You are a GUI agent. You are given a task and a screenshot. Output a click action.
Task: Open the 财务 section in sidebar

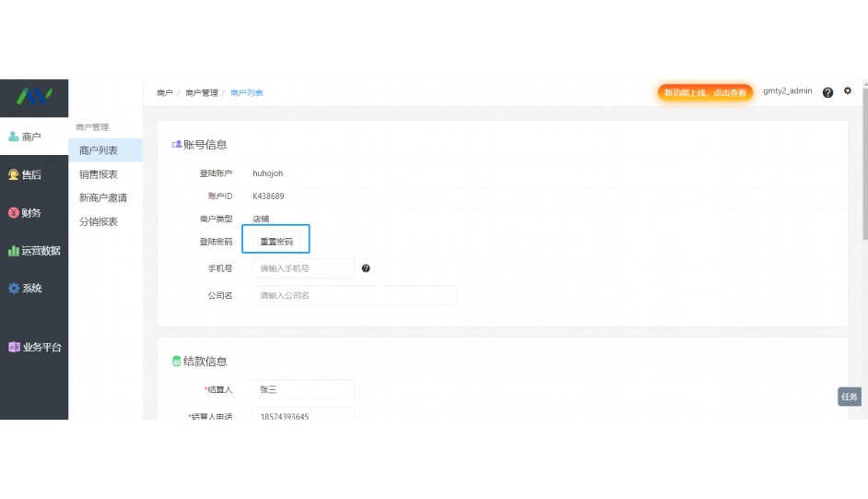[34, 213]
